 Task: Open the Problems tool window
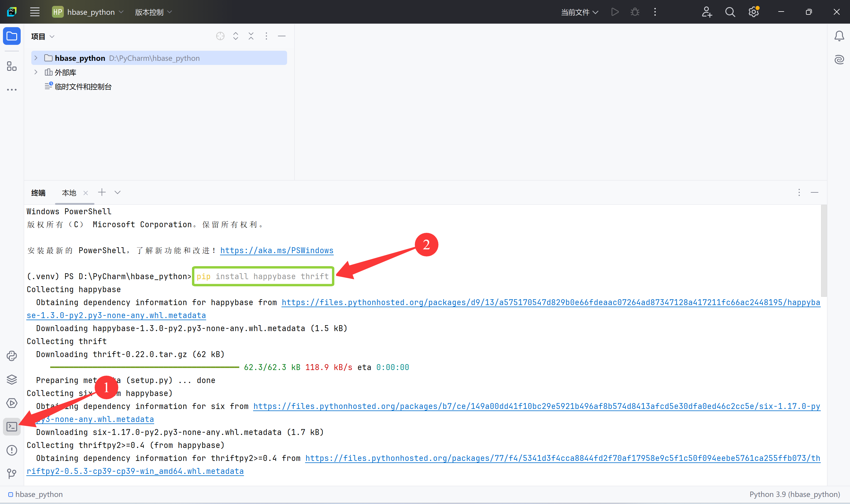click(12, 450)
